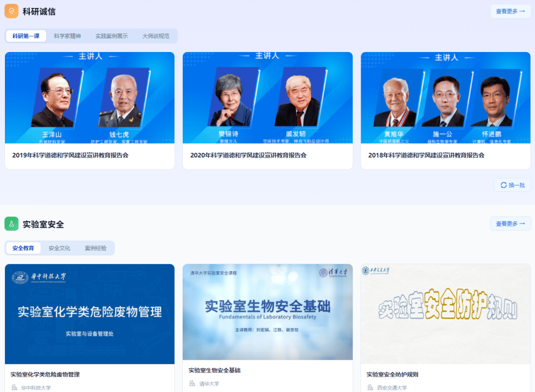Select the 实践案例展示 tab
This screenshot has width=535, height=392.
click(x=111, y=36)
